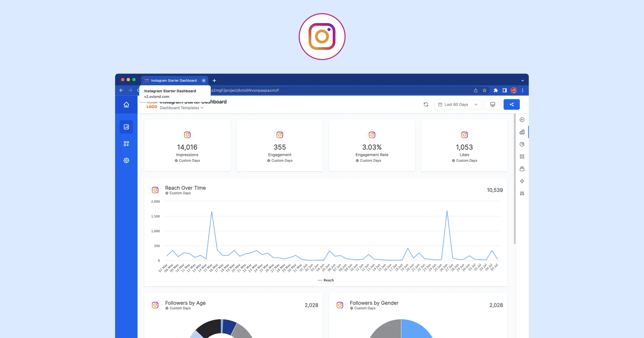Click the Instagram icon on Reach Over Time
This screenshot has height=338, width=644.
coord(155,190)
